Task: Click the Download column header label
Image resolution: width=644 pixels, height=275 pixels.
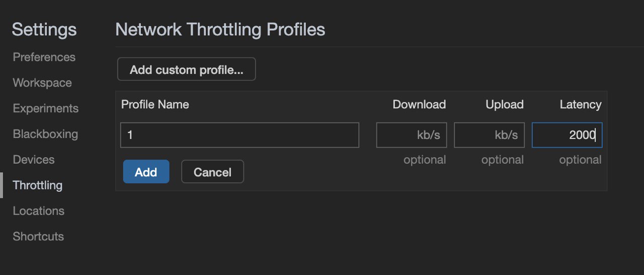Action: tap(419, 105)
